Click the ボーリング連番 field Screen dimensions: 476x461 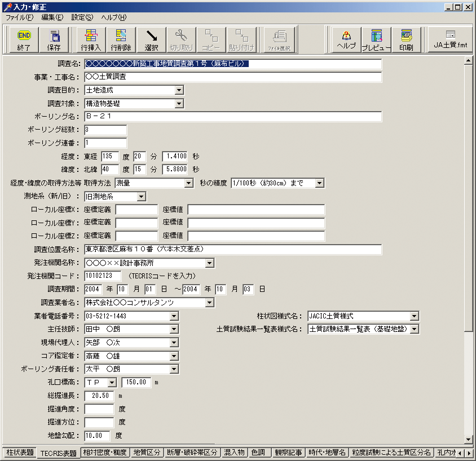[x=105, y=143]
